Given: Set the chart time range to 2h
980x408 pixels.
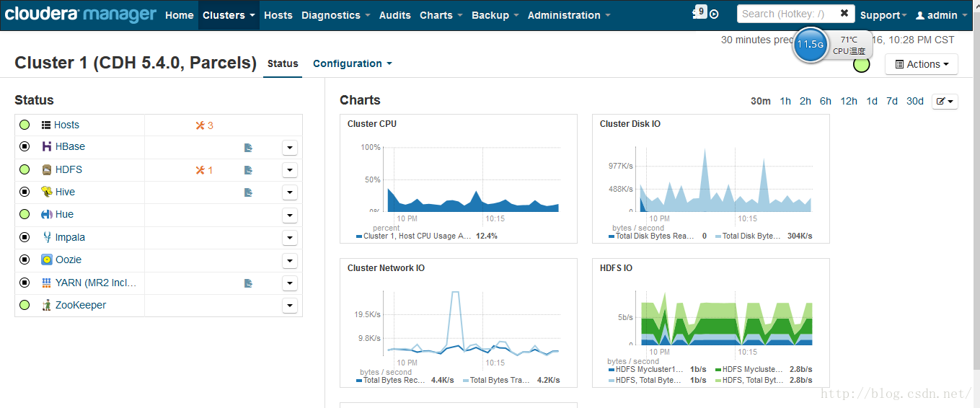Looking at the screenshot, I should [805, 101].
